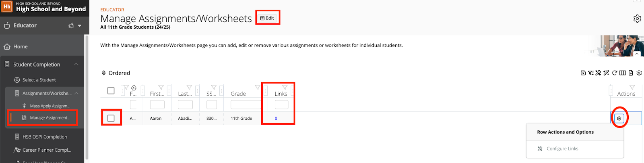The image size is (644, 163).
Task: Open page settings gear in top right
Action: [637, 19]
